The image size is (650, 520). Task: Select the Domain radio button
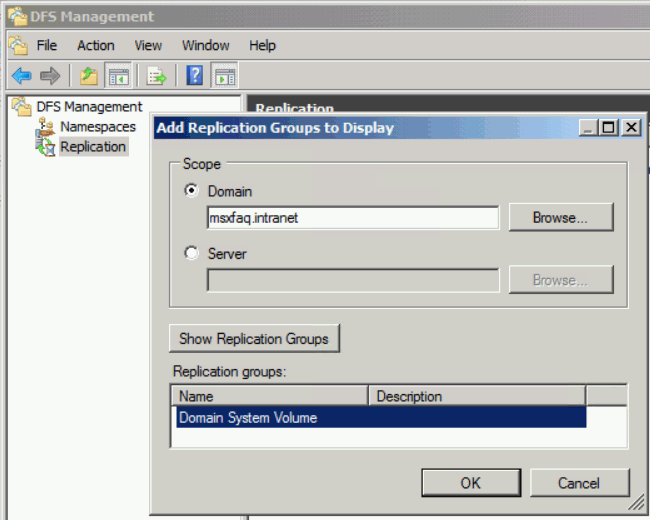[x=192, y=191]
